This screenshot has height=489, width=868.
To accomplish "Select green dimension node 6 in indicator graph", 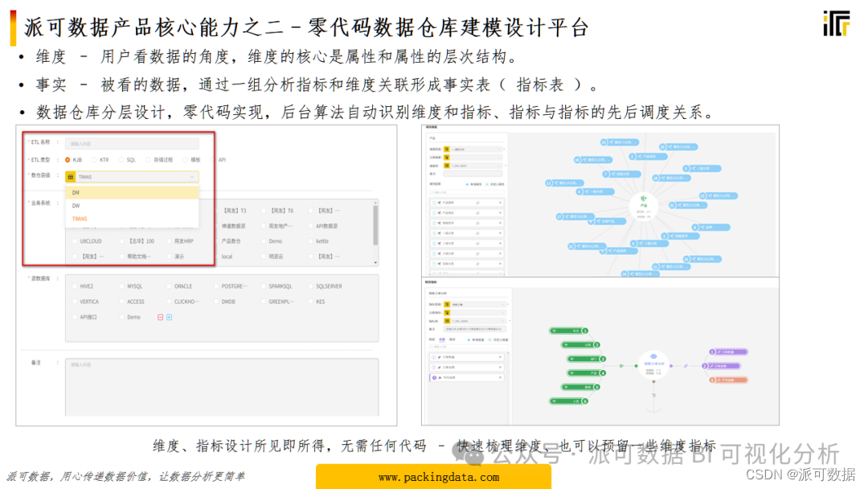I will tap(568, 401).
